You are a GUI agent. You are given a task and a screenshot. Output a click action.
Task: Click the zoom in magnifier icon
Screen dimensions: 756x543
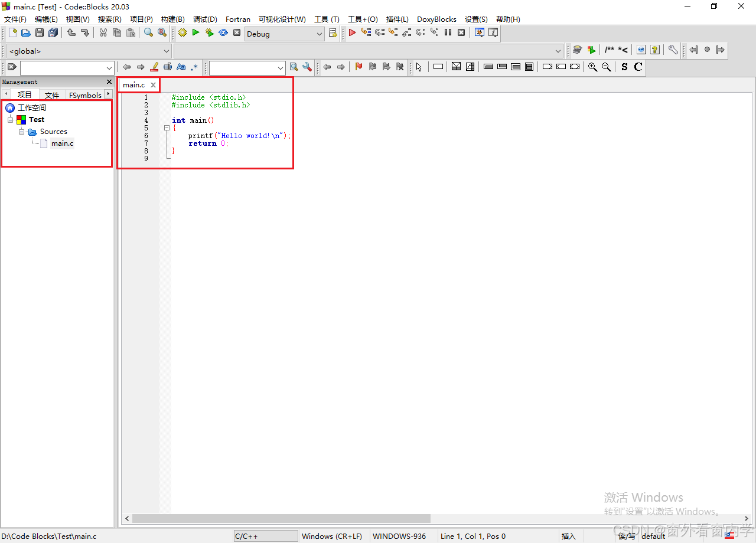click(x=593, y=67)
